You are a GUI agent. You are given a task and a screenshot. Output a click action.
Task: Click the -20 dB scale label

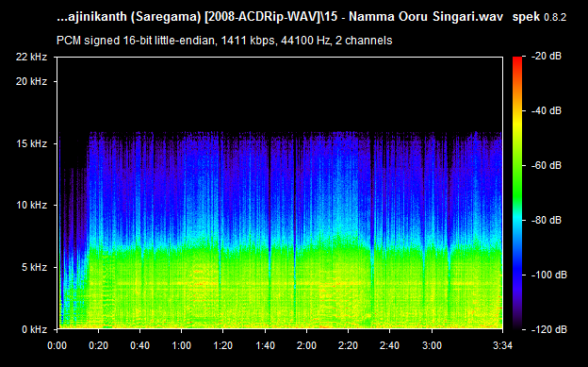click(547, 57)
